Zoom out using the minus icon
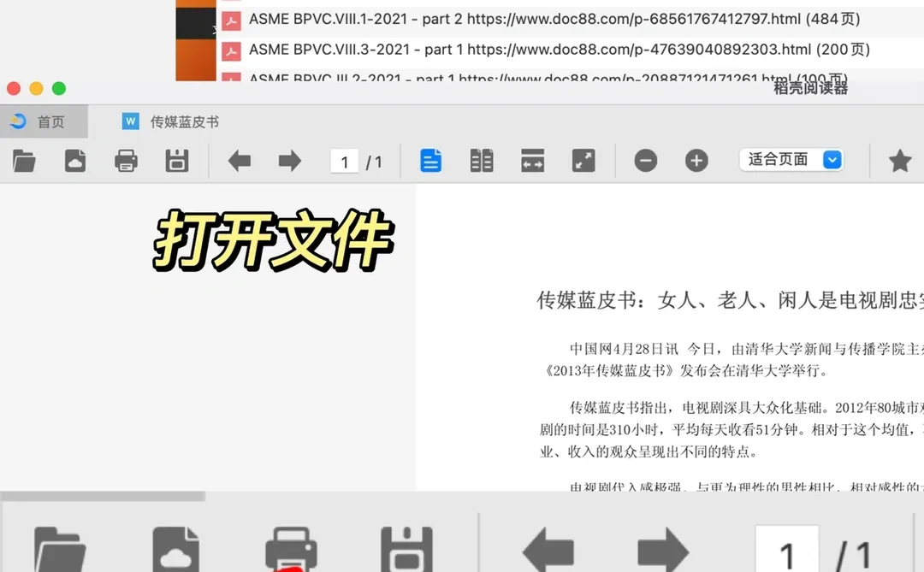 point(646,160)
